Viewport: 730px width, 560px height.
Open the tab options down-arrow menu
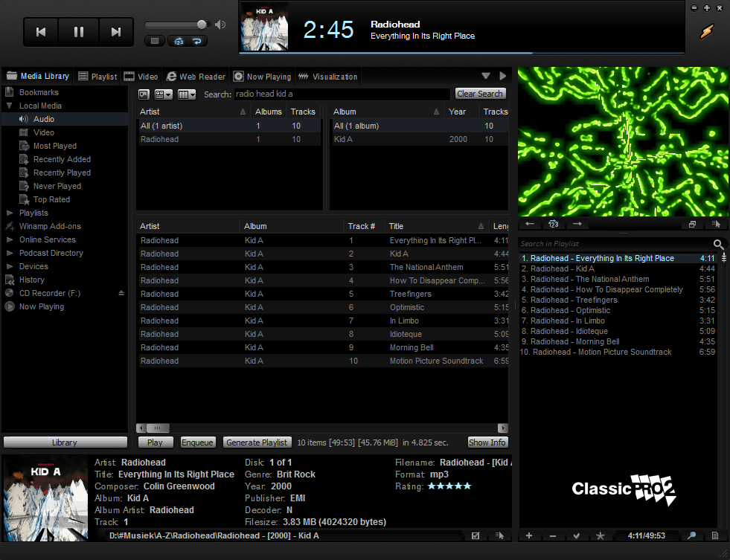click(x=486, y=76)
